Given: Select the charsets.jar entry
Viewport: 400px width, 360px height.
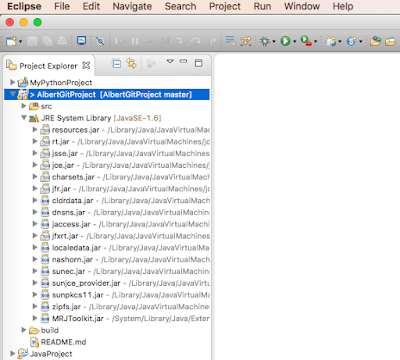Looking at the screenshot, I should 125,177.
